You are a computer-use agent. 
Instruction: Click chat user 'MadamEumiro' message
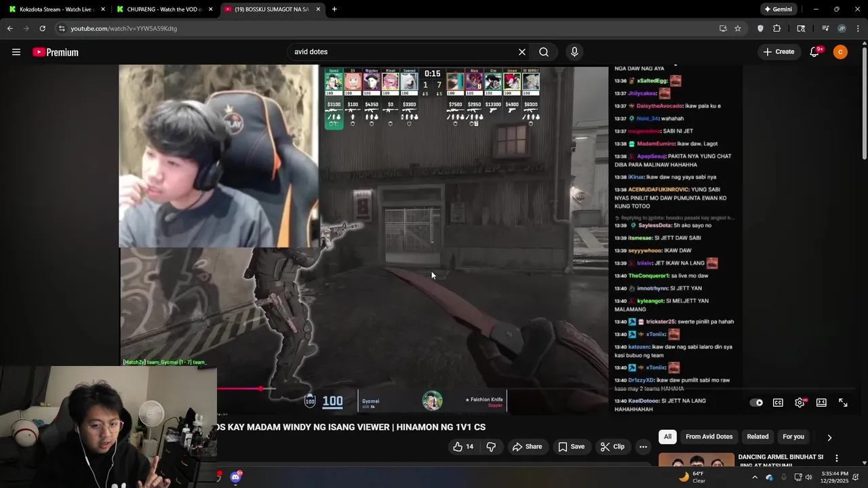click(666, 144)
